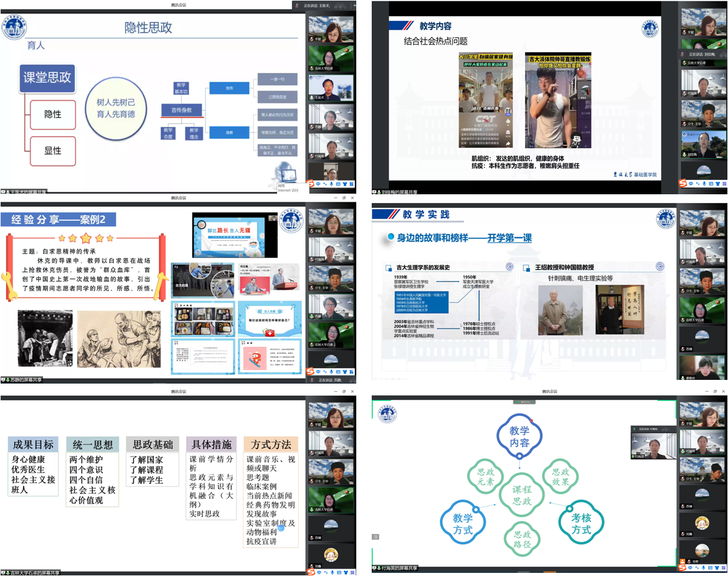The width and height of the screenshot is (728, 576).
Task: Click the blue 课堂思政 box
Action: (x=47, y=79)
